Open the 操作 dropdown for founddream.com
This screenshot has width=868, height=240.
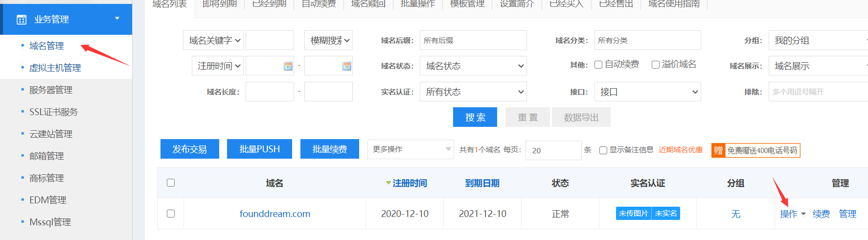click(793, 214)
